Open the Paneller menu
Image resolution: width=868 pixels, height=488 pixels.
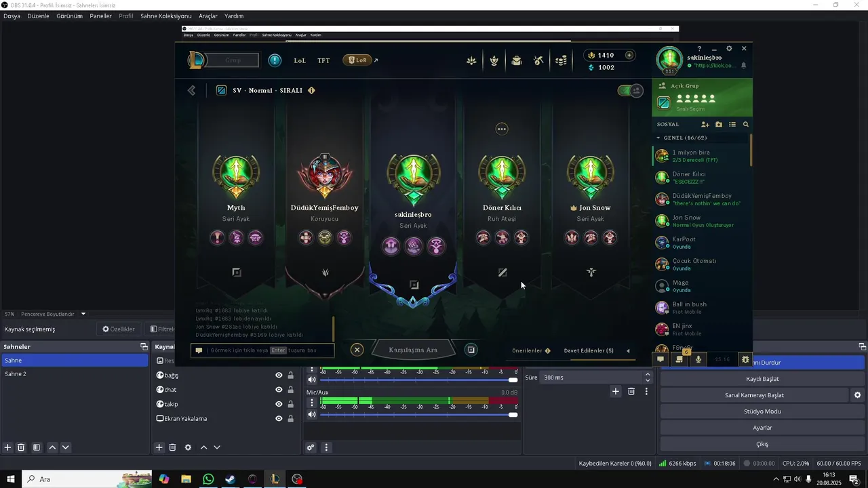pos(100,16)
